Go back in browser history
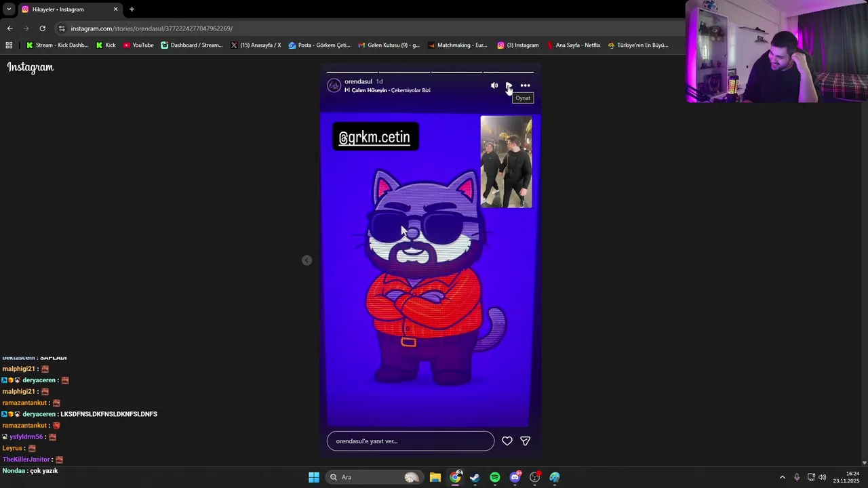 click(9, 28)
